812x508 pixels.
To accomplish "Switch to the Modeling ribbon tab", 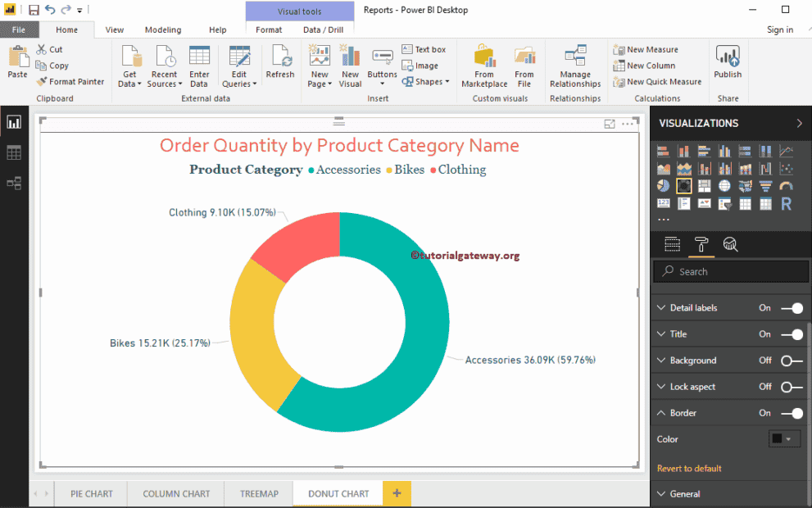I will [x=162, y=29].
